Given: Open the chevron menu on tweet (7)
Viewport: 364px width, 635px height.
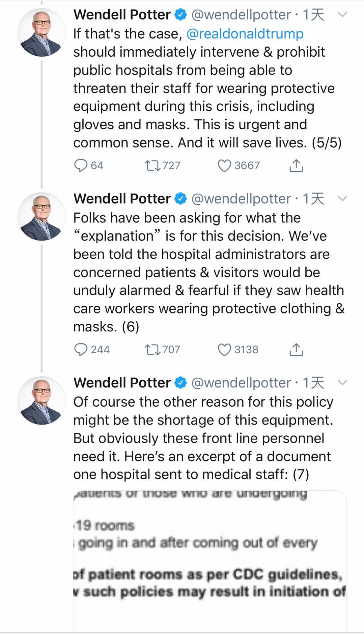Looking at the screenshot, I should [x=342, y=383].
